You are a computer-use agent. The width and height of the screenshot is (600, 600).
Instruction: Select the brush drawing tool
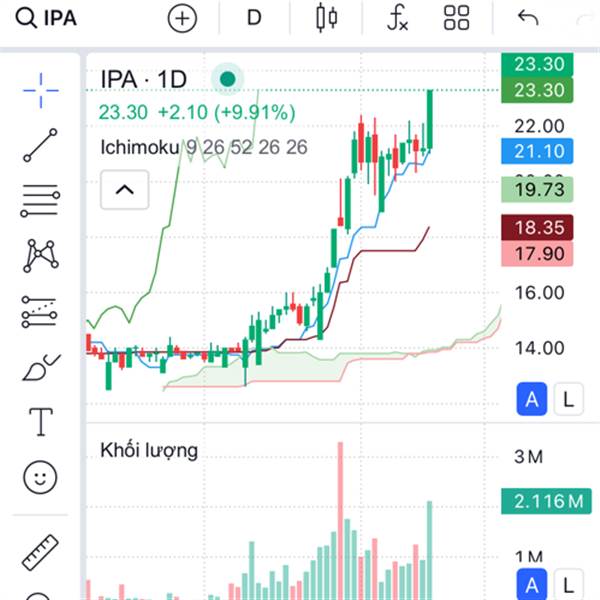(x=41, y=367)
